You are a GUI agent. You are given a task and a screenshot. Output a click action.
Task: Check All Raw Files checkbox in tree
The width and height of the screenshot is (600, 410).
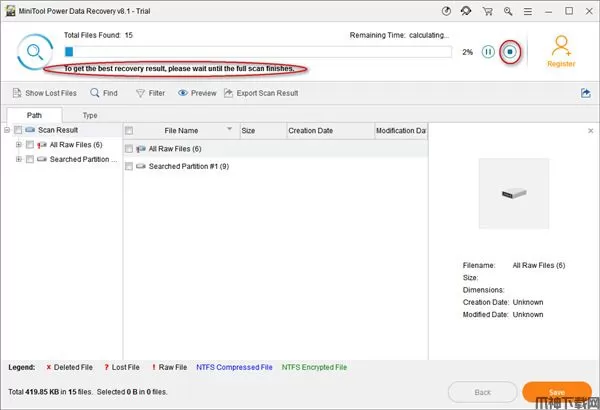pos(29,145)
